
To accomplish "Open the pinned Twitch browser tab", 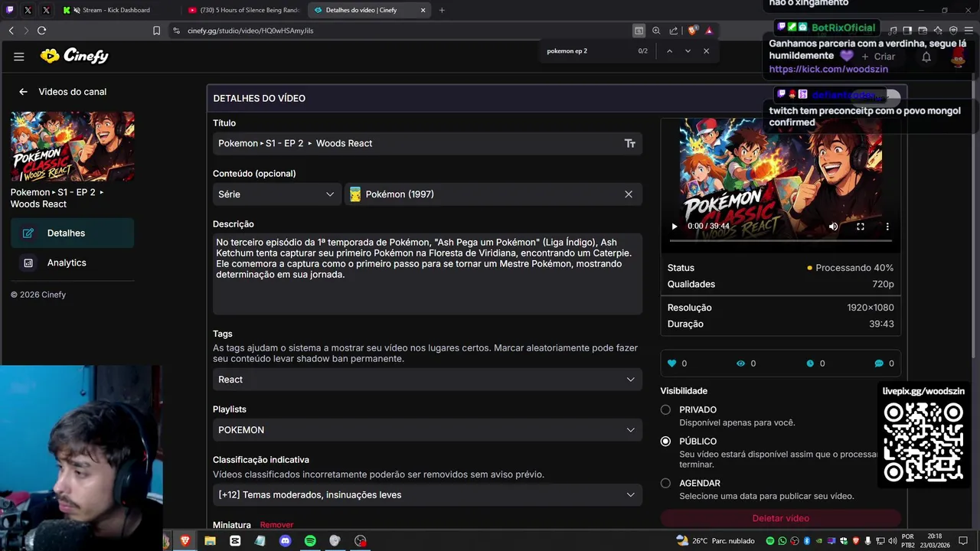I will click(x=10, y=10).
